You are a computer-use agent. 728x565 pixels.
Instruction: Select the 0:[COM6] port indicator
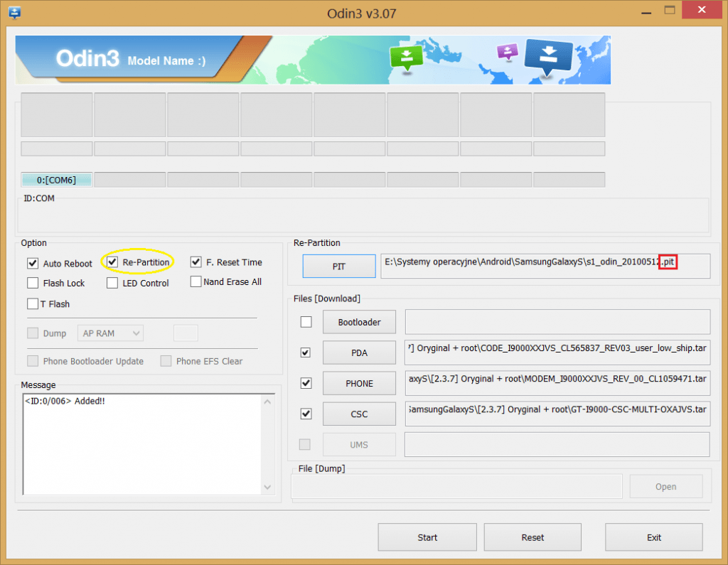56,180
